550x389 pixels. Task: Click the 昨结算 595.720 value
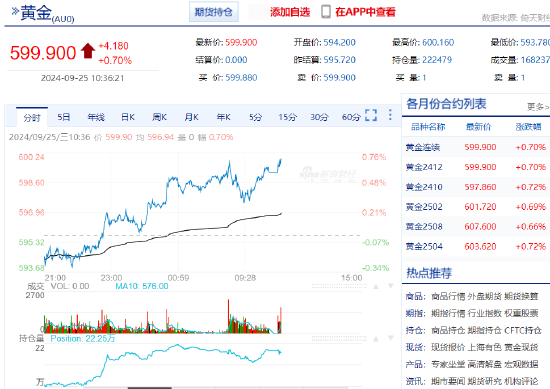point(340,60)
